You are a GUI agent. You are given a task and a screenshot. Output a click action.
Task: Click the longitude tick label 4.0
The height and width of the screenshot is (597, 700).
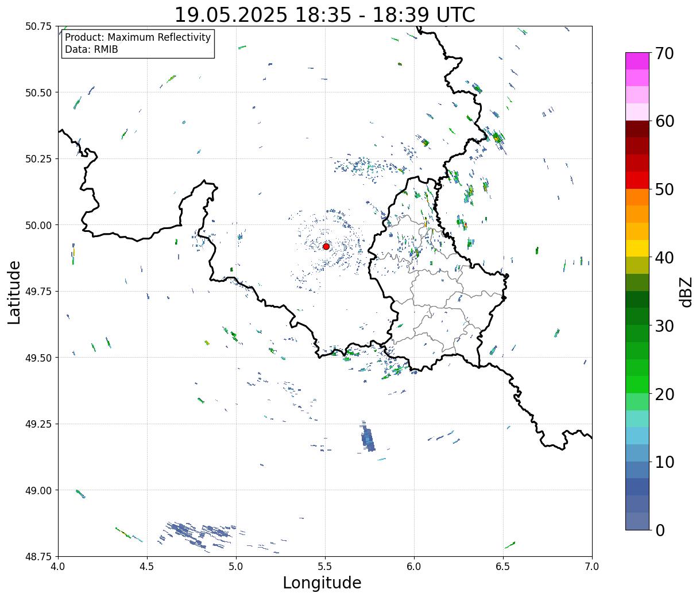pos(58,566)
